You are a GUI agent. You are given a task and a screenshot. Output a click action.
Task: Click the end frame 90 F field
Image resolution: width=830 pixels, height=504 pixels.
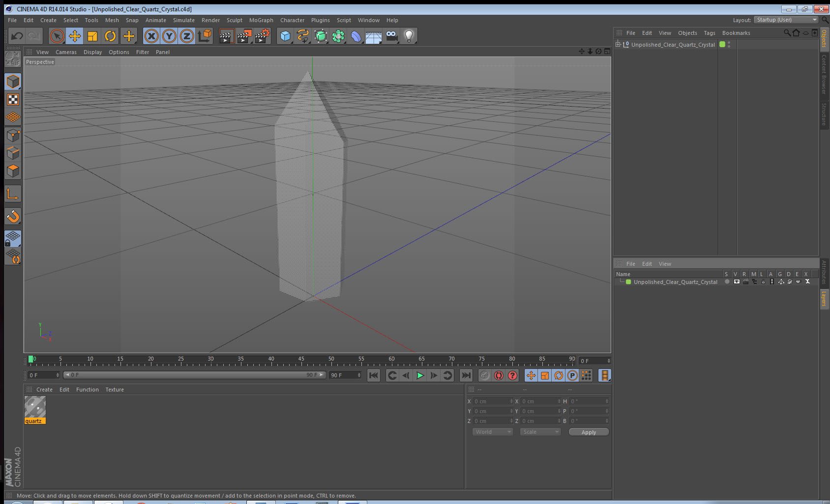coord(345,375)
